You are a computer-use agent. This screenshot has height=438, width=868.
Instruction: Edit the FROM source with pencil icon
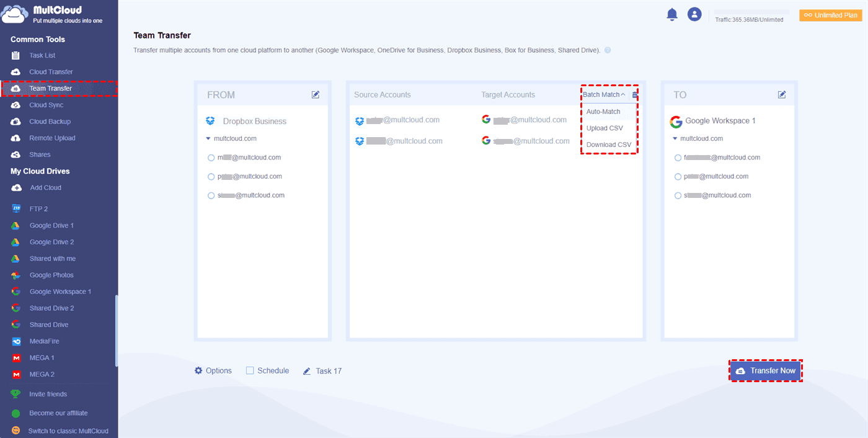[316, 95]
